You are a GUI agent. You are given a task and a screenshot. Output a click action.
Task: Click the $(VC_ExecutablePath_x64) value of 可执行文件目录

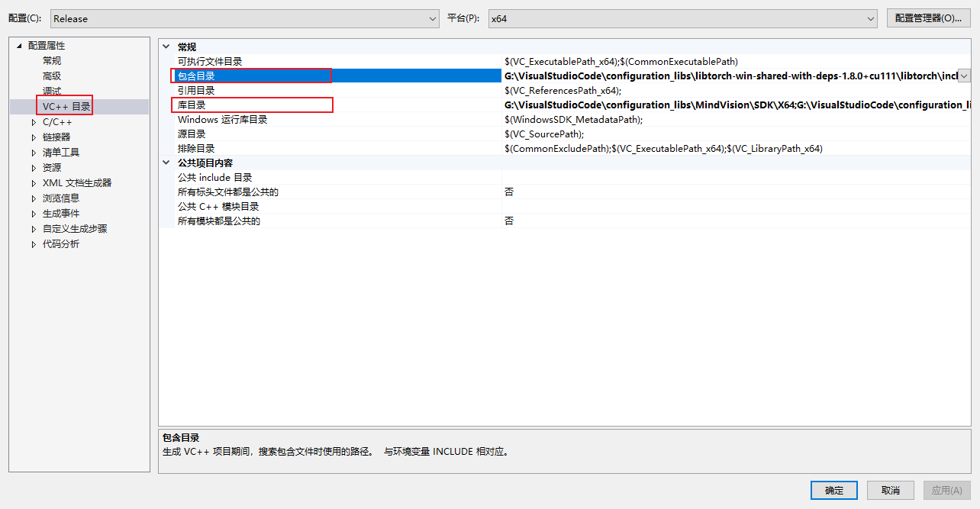point(621,61)
